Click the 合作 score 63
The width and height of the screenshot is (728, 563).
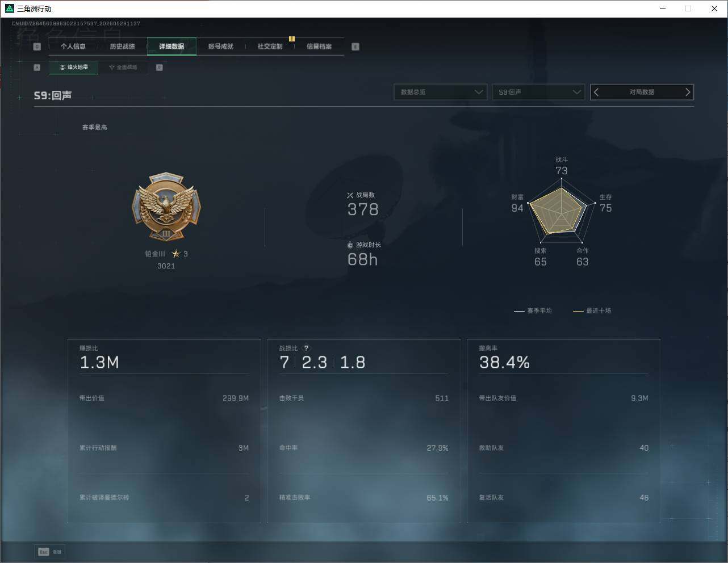coord(583,262)
